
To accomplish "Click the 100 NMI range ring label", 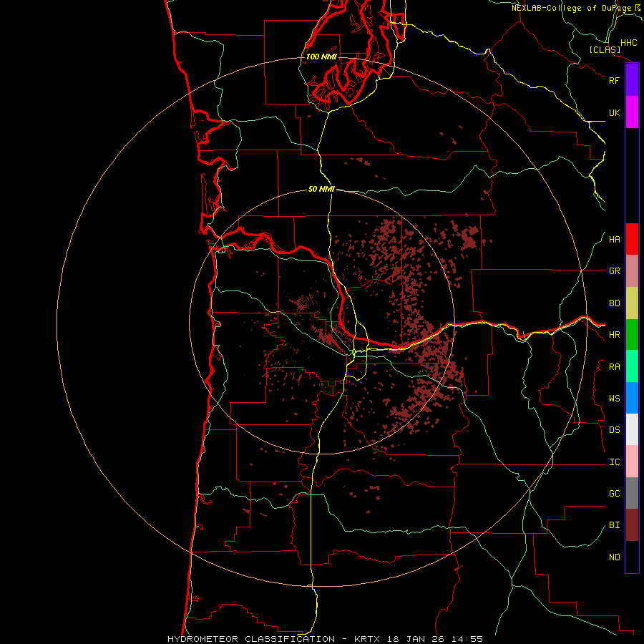I will [321, 57].
